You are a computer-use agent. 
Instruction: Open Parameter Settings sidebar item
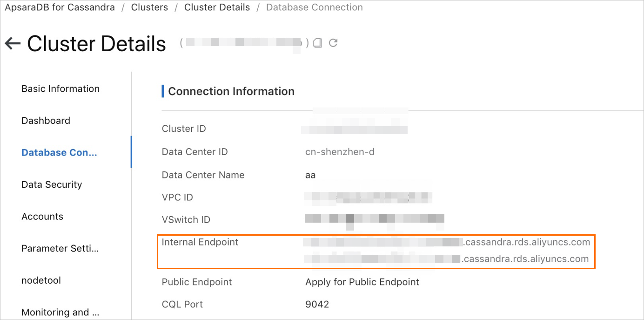click(x=60, y=248)
